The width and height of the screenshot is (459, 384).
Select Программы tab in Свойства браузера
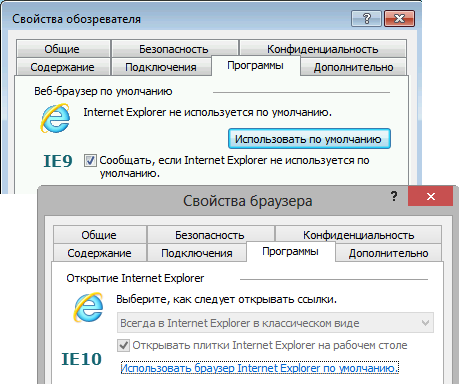pyautogui.click(x=291, y=252)
